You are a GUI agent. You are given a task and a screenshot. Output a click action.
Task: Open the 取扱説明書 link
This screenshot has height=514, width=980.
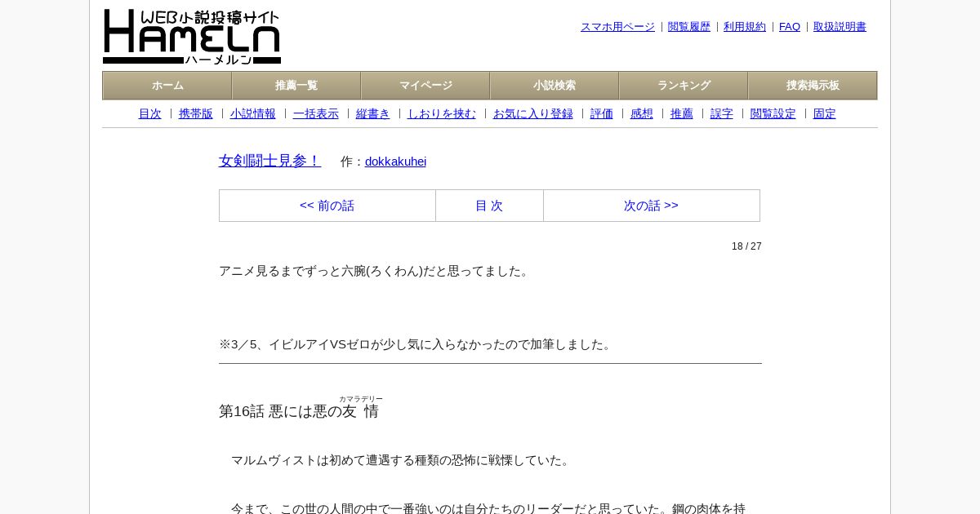840,27
